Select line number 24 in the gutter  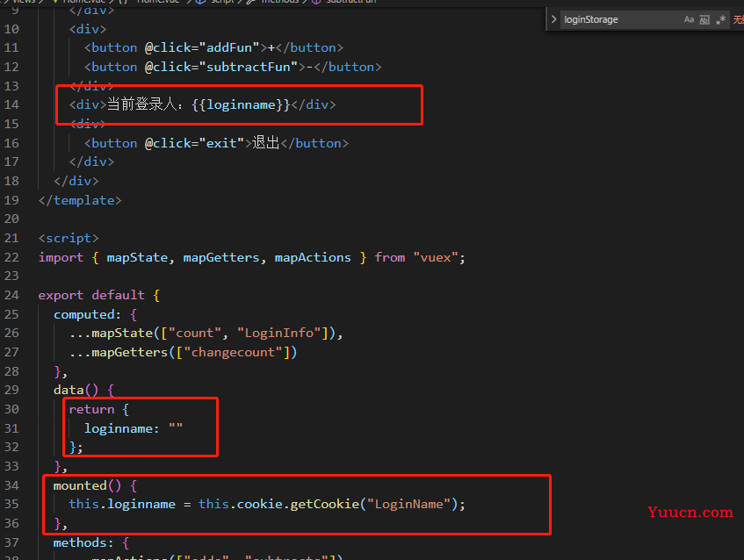click(x=11, y=295)
